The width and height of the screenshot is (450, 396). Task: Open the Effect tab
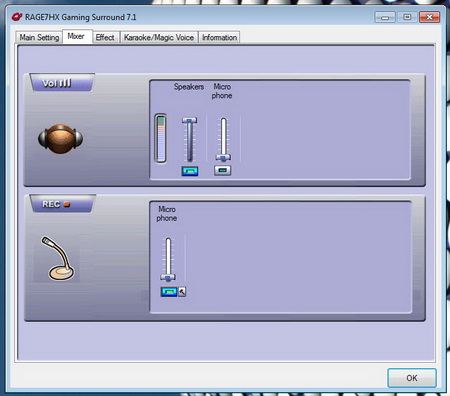105,37
